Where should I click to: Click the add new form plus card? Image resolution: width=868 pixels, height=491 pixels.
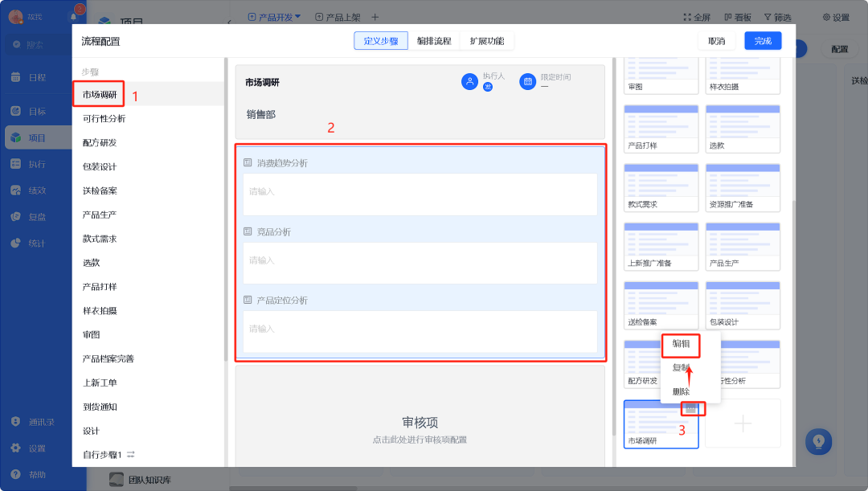(x=743, y=423)
